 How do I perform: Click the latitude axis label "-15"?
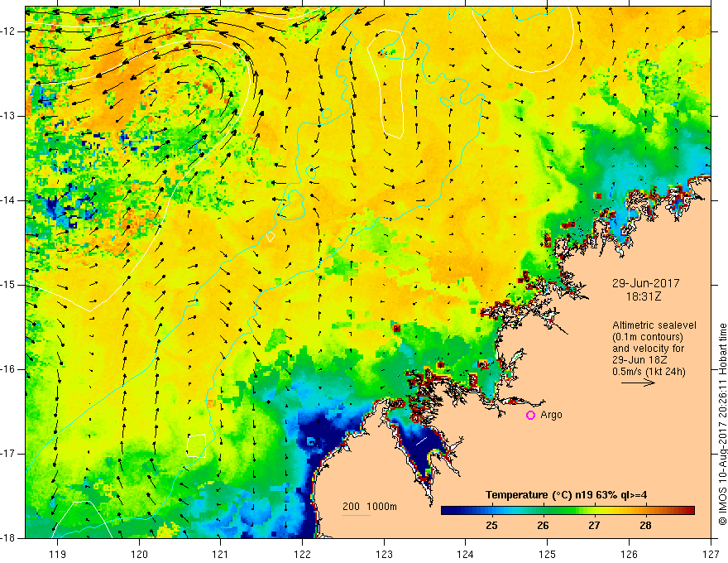8,285
